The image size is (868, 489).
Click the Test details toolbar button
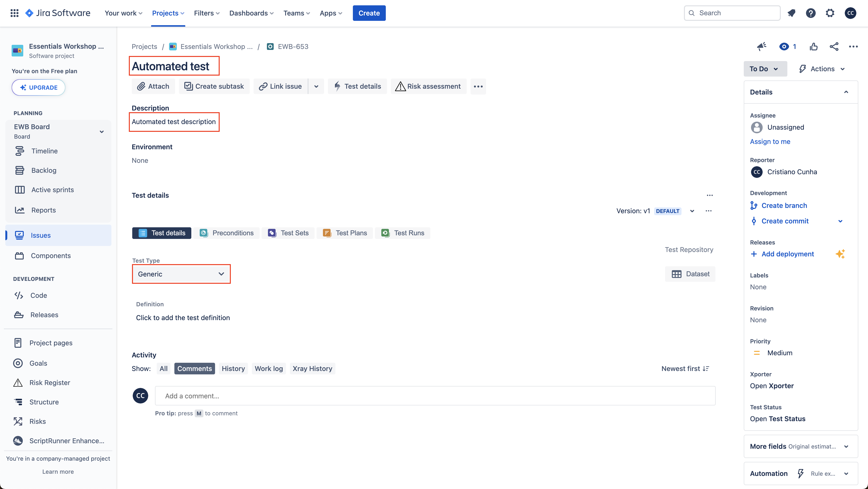click(x=357, y=86)
